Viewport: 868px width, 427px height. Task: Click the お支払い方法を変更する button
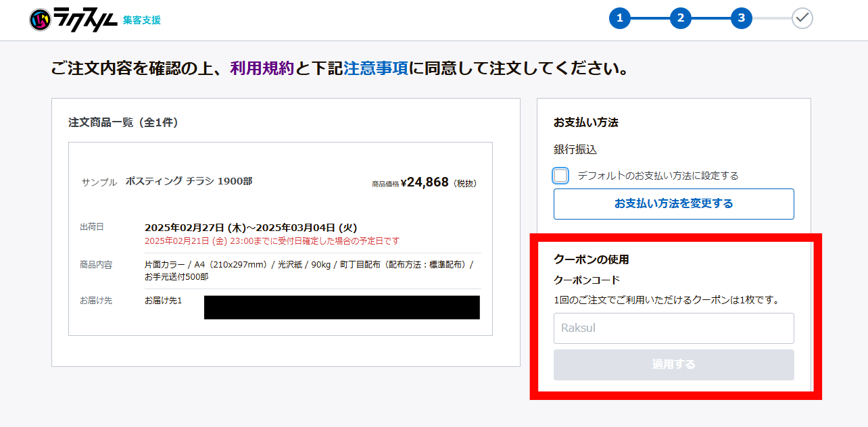coord(673,204)
